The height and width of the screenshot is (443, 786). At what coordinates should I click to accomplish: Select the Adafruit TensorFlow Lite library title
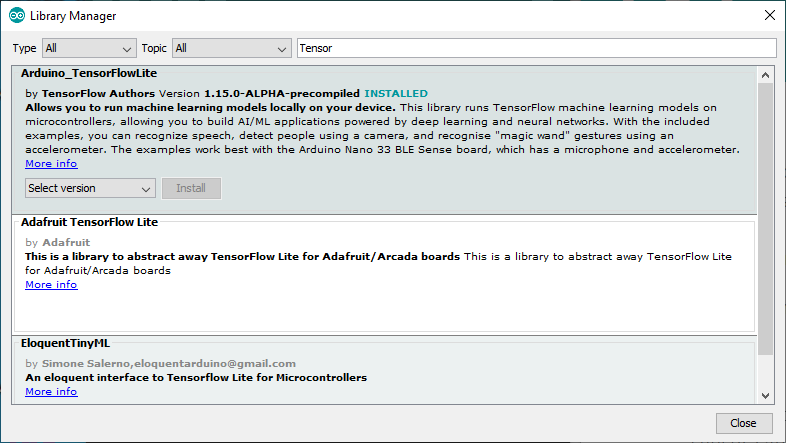[89, 222]
